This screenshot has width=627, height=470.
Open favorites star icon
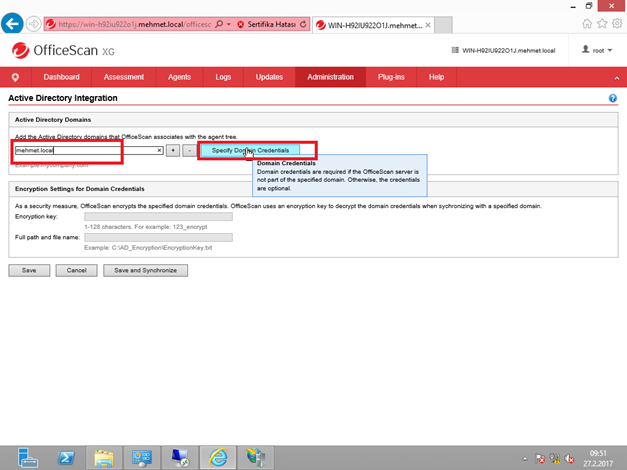point(602,24)
